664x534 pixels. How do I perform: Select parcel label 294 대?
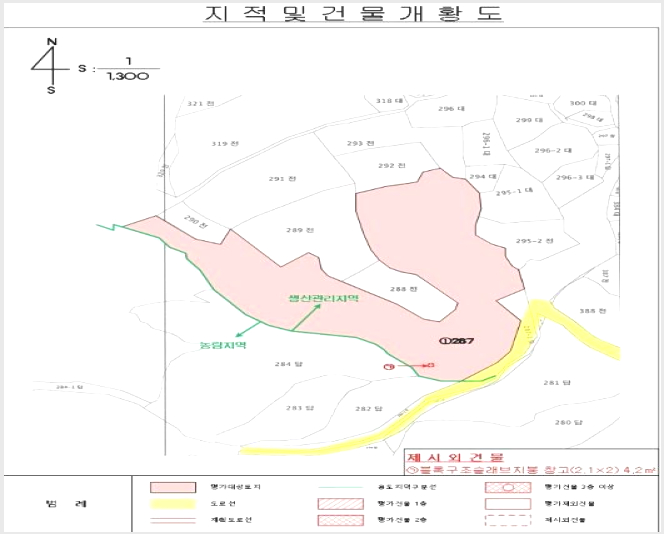483,176
